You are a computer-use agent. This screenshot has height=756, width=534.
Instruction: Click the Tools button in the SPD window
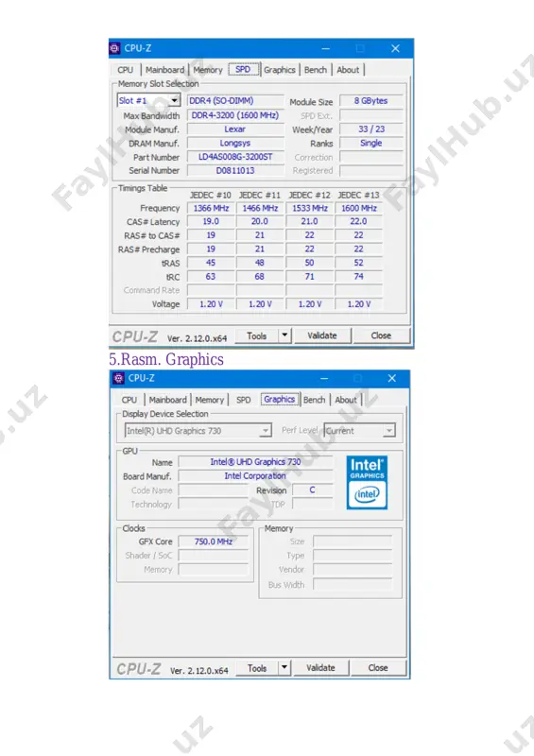pos(257,335)
